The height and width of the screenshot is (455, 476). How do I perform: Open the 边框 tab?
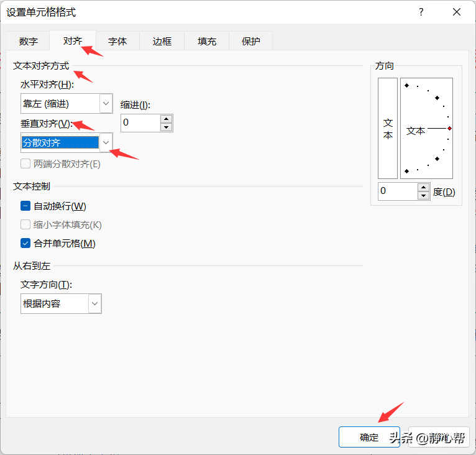coord(162,41)
